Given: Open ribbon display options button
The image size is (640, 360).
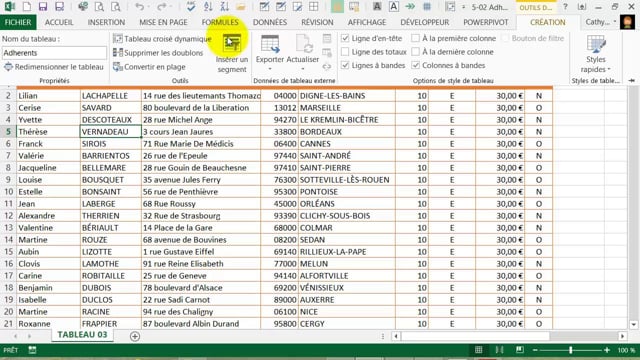Looking at the screenshot, I should click(x=582, y=7).
